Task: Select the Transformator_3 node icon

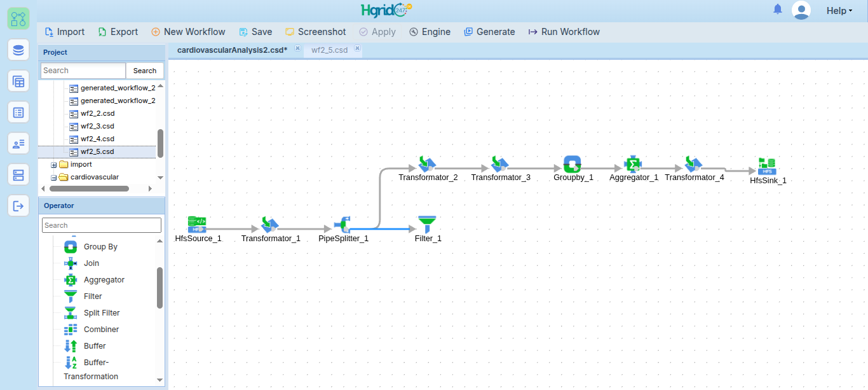Action: pos(500,164)
